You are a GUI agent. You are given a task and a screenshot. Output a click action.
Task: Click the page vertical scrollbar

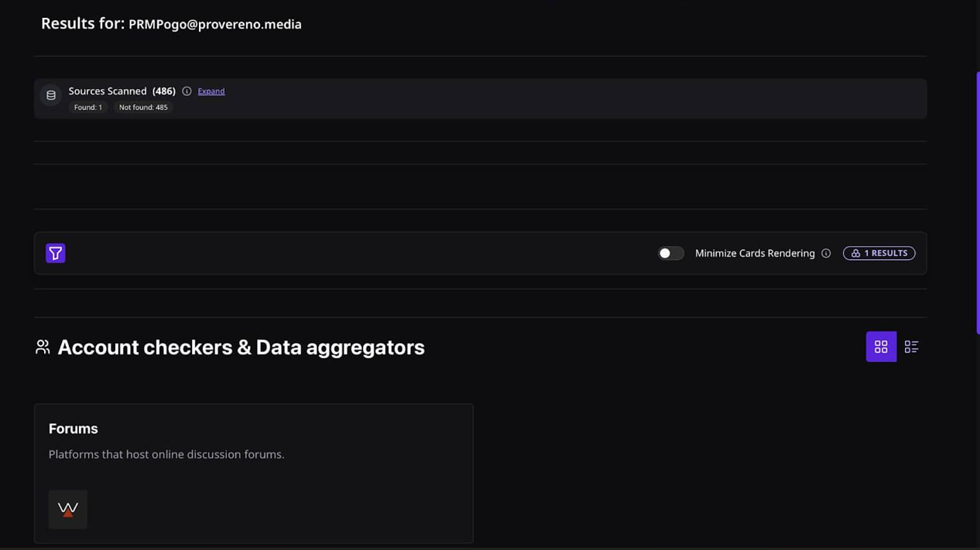[977, 203]
